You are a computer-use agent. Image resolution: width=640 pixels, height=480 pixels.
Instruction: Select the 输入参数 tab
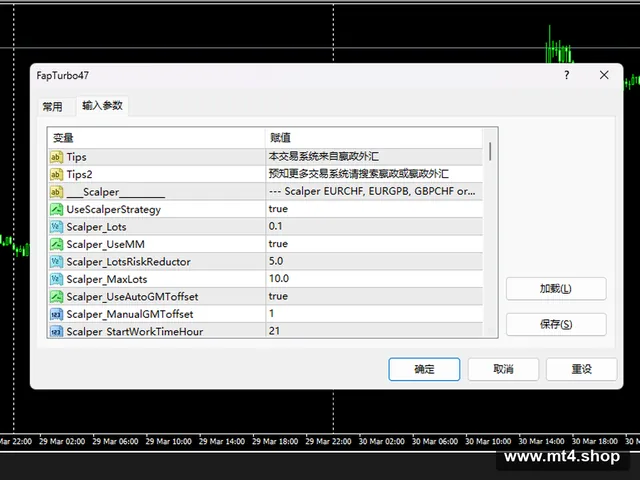[102, 106]
